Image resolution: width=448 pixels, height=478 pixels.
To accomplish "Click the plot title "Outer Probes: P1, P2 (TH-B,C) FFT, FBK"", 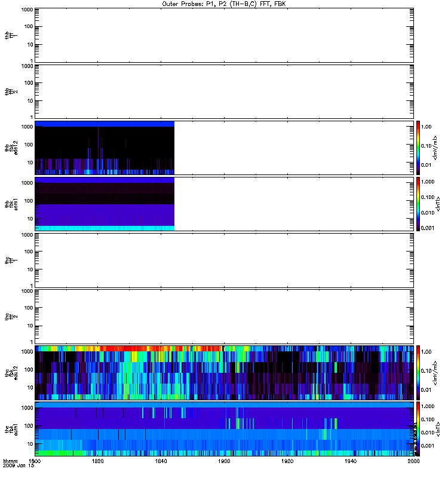I will 224,4.
